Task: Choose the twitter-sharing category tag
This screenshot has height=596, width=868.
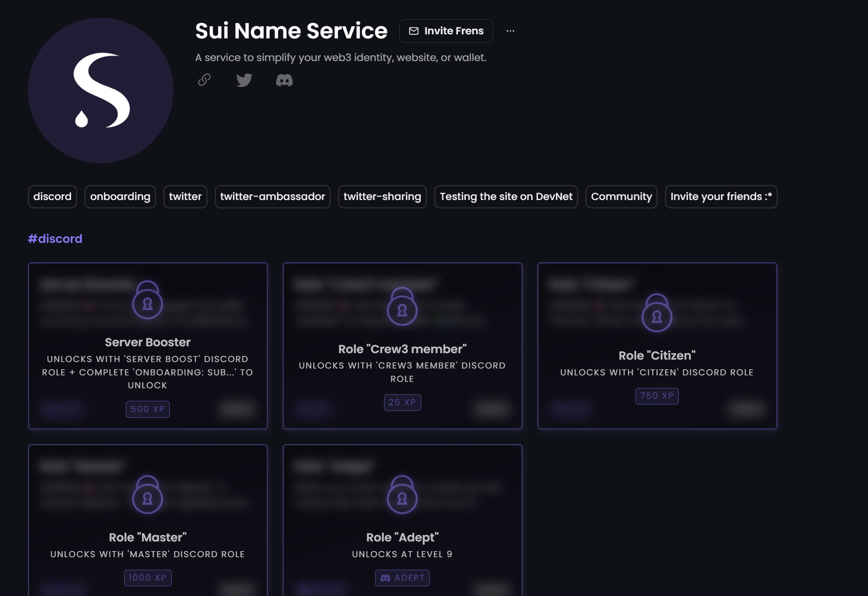Action: [x=382, y=197]
